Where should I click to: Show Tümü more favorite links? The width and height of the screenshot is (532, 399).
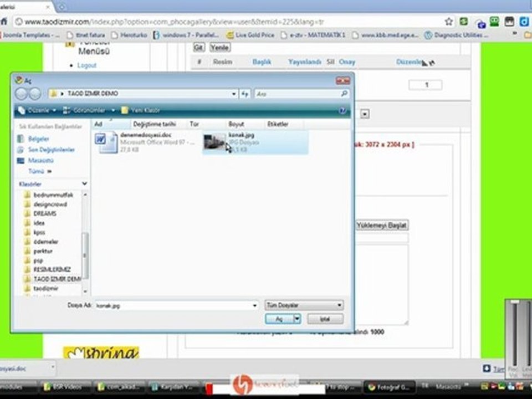40,171
